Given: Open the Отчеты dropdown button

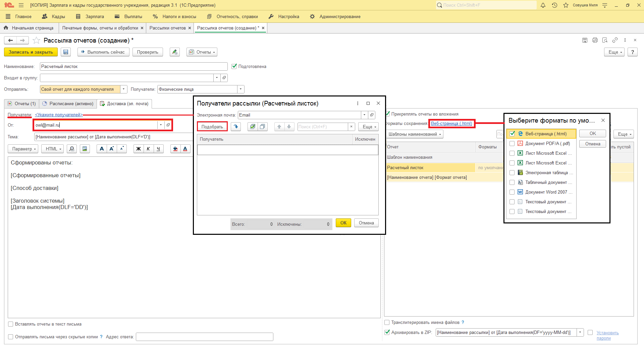Looking at the screenshot, I should (x=202, y=52).
